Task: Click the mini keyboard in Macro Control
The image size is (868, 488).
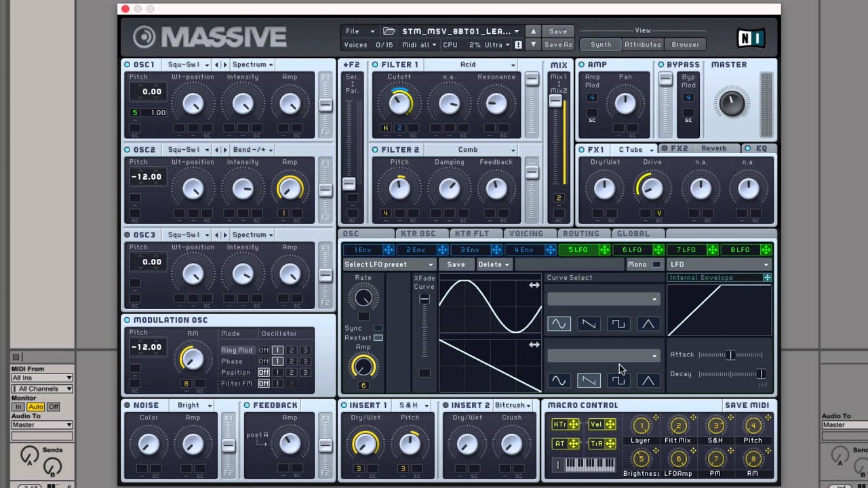Action: coord(590,464)
